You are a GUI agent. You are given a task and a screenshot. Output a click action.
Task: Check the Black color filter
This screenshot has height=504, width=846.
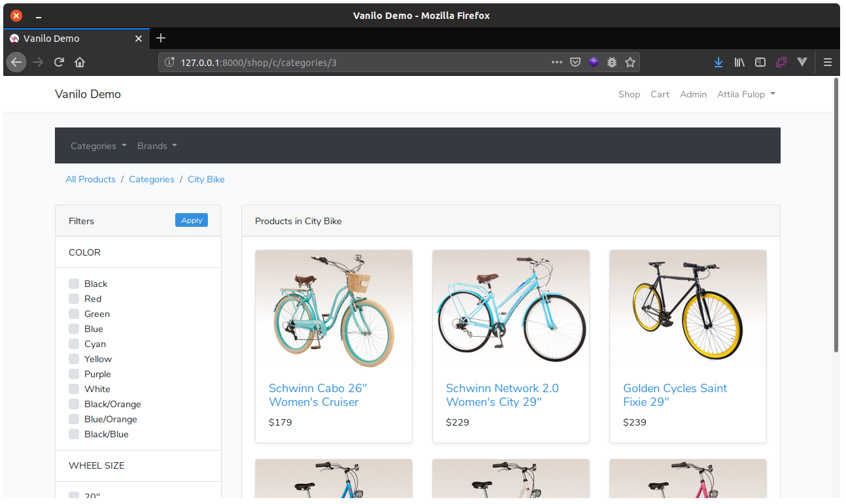tap(74, 284)
